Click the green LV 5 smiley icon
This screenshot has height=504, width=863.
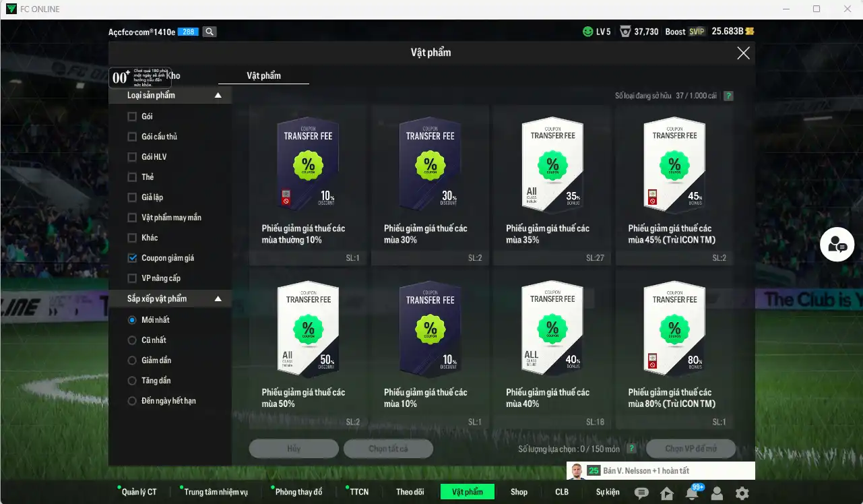pos(588,32)
